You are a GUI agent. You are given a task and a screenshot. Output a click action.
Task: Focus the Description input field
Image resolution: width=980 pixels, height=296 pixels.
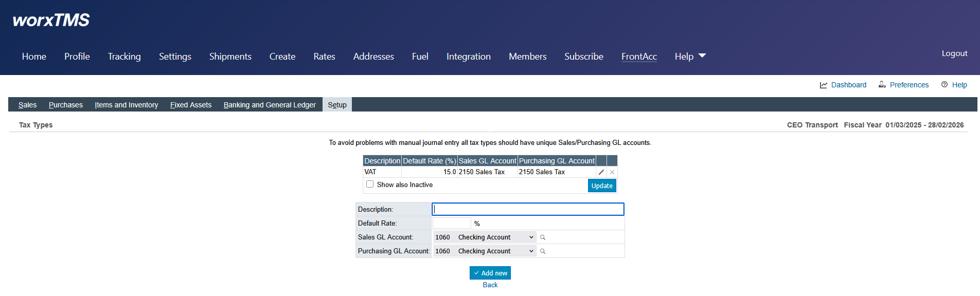pyautogui.click(x=528, y=209)
